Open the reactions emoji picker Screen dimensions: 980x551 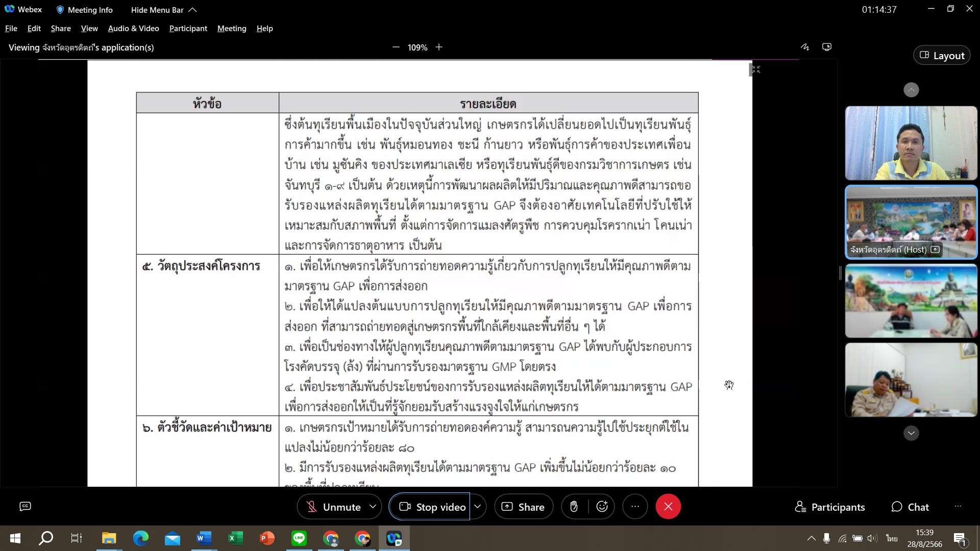602,507
